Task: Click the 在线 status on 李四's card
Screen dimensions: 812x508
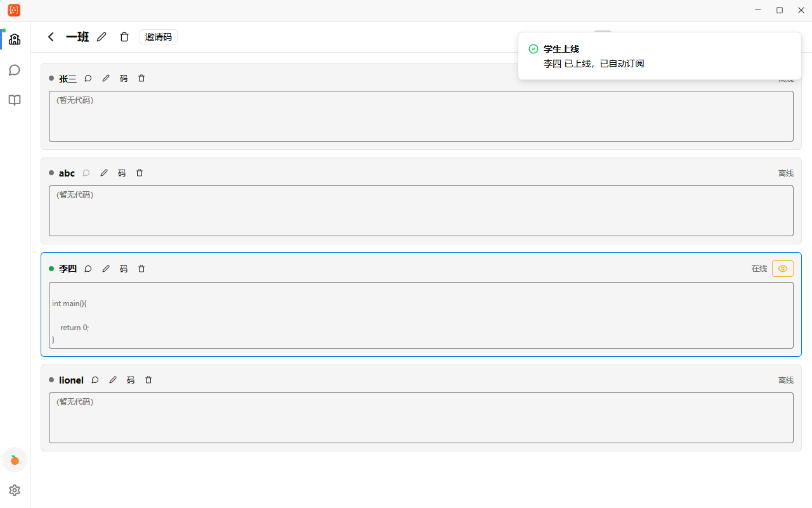Action: pos(759,269)
